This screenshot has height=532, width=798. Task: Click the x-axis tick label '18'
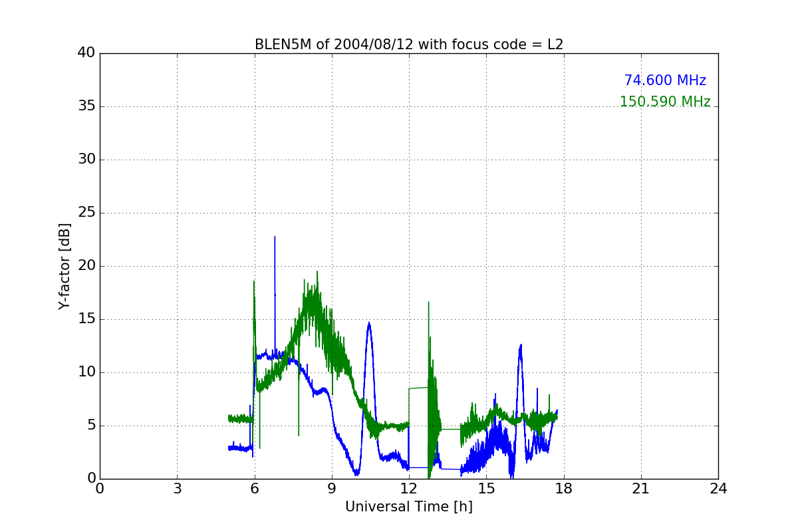click(x=564, y=489)
